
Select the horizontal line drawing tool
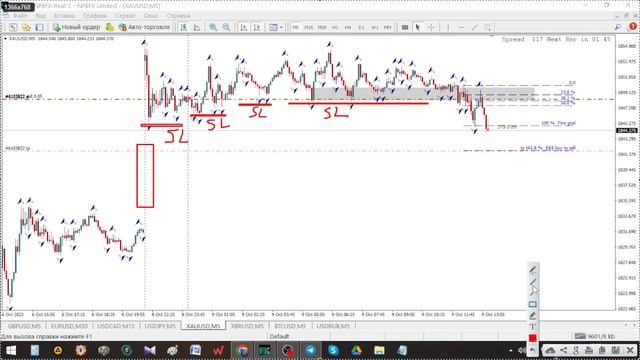tap(461, 27)
